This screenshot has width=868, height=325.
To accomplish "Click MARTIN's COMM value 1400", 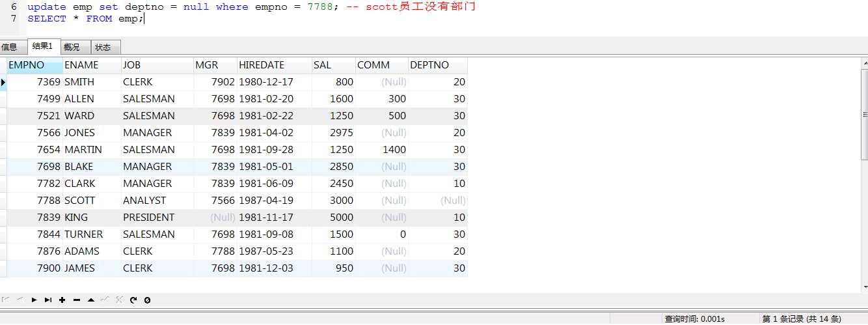I will 382,150.
